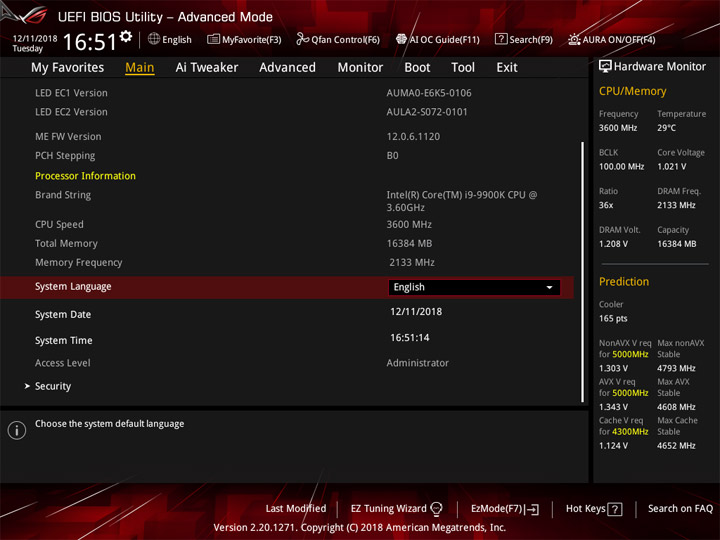Open the System Language dropdown
720x540 pixels.
click(x=474, y=287)
